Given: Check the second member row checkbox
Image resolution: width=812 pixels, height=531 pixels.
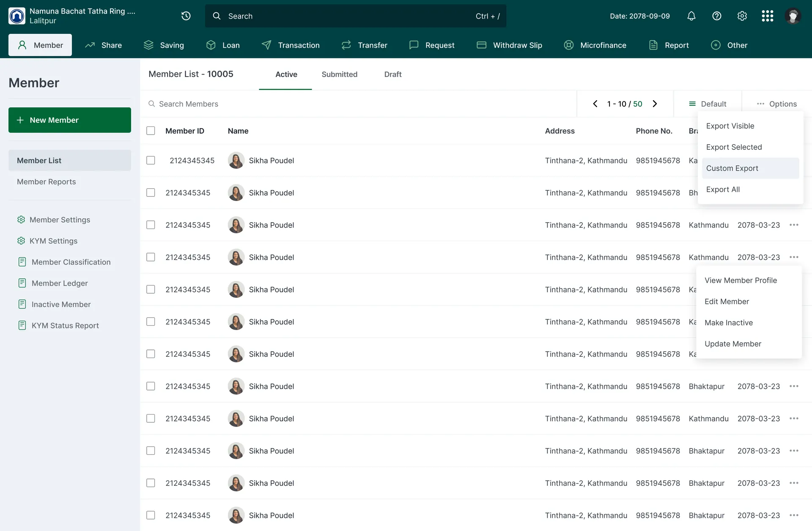Looking at the screenshot, I should pyautogui.click(x=151, y=193).
